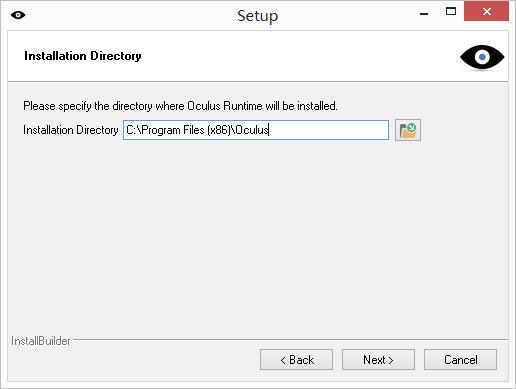The image size is (516, 389).
Task: Open the folder browse dialog icon
Action: click(x=408, y=130)
